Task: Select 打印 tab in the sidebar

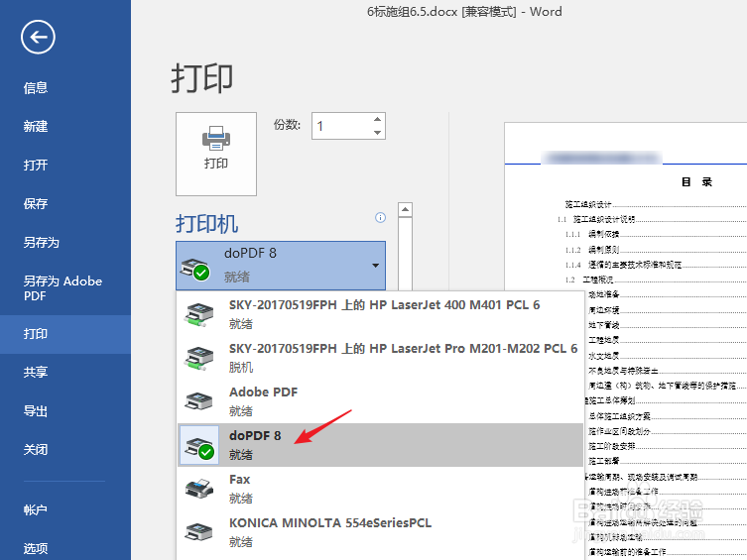Action: pos(65,334)
